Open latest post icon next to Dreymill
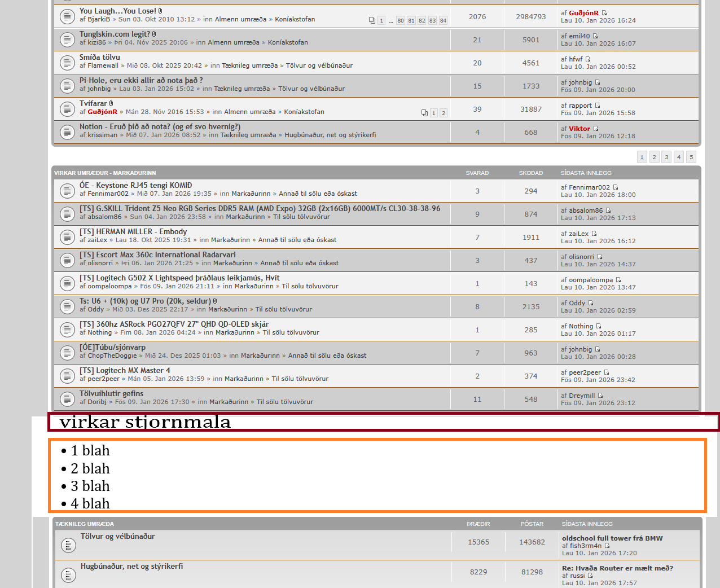The height and width of the screenshot is (588, 720). point(600,396)
